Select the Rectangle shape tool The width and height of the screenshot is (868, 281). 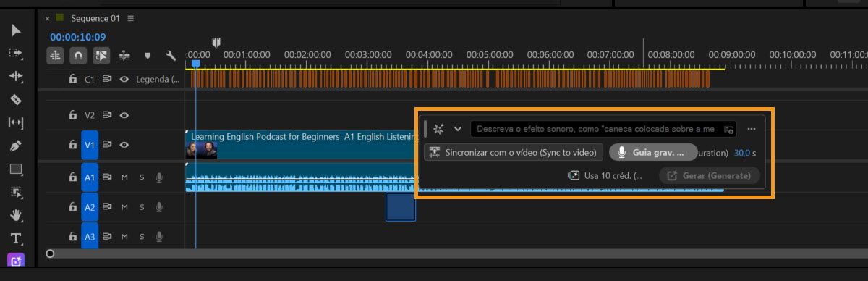point(16,169)
